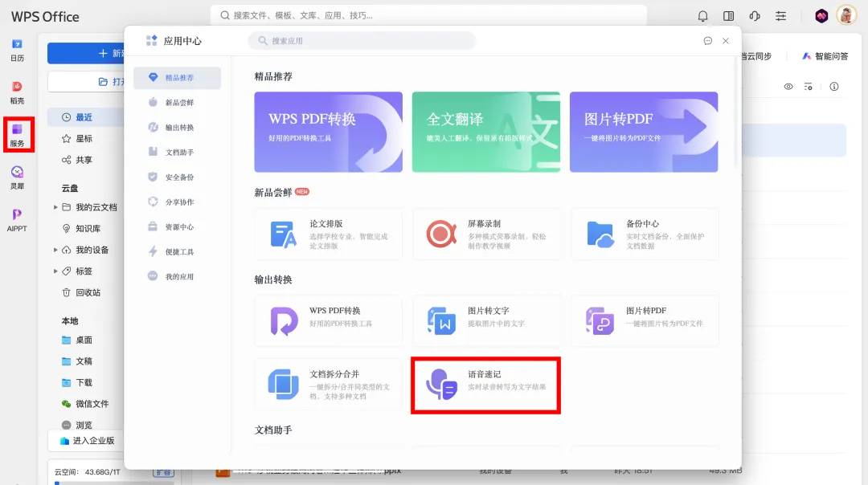Open the 屏幕录制 app card
Screen dimensions: 868x485
click(x=486, y=234)
